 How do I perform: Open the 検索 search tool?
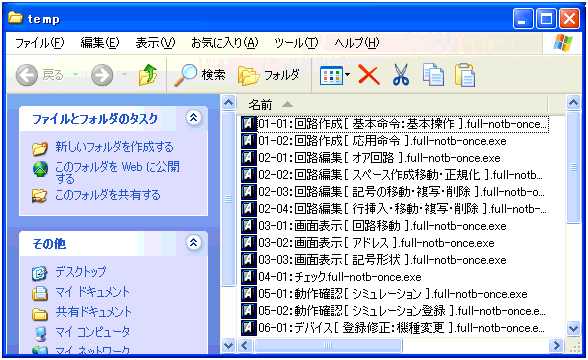point(200,75)
